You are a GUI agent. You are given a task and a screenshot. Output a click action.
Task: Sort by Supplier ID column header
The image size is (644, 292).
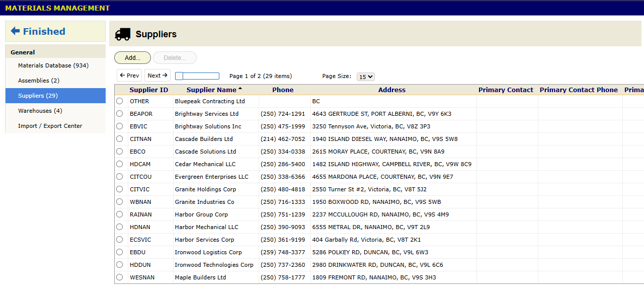149,90
